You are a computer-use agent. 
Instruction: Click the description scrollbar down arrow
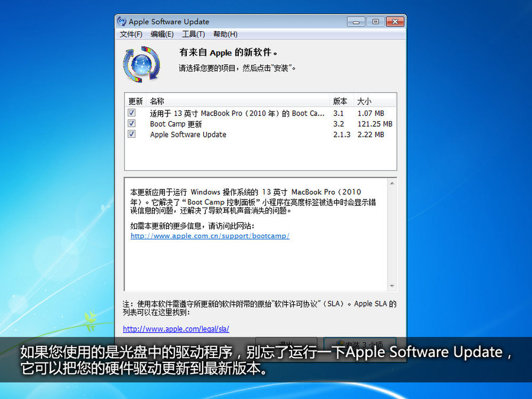pyautogui.click(x=392, y=286)
